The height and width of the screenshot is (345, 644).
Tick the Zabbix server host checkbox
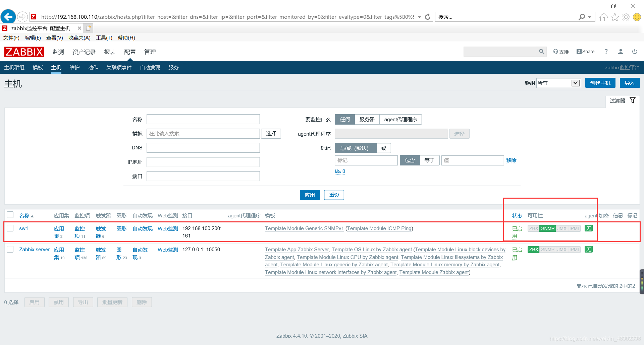[x=10, y=249]
